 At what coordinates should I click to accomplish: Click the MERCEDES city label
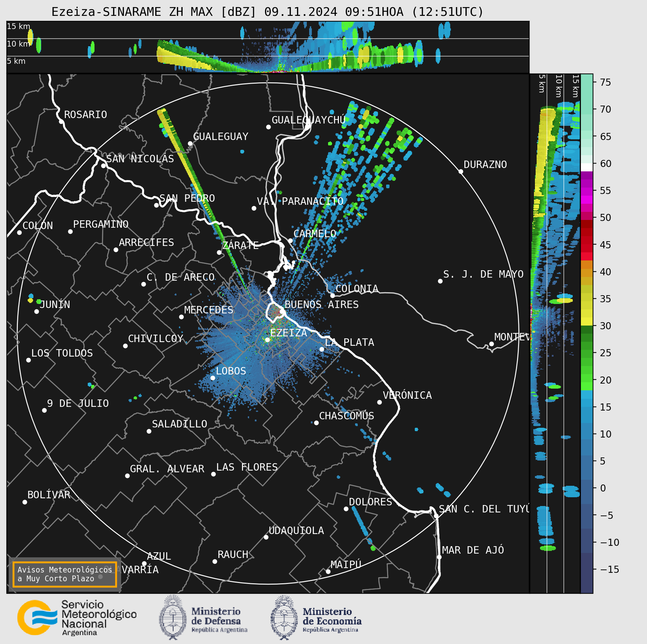(x=209, y=310)
